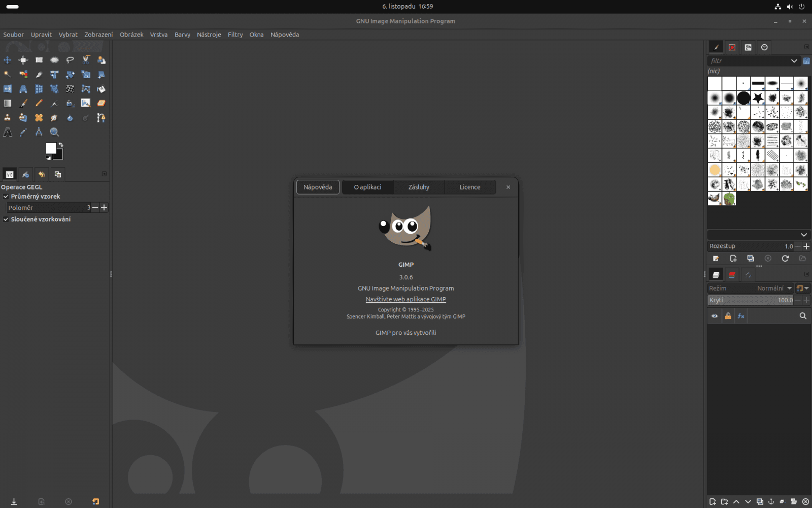This screenshot has height=508, width=812.
Task: Select the Measure compass tool
Action: pos(39,132)
